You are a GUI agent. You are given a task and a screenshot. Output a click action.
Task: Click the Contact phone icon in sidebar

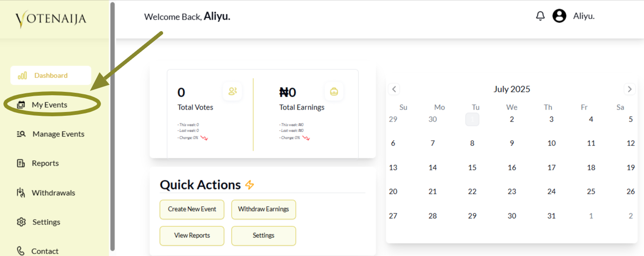point(21,251)
